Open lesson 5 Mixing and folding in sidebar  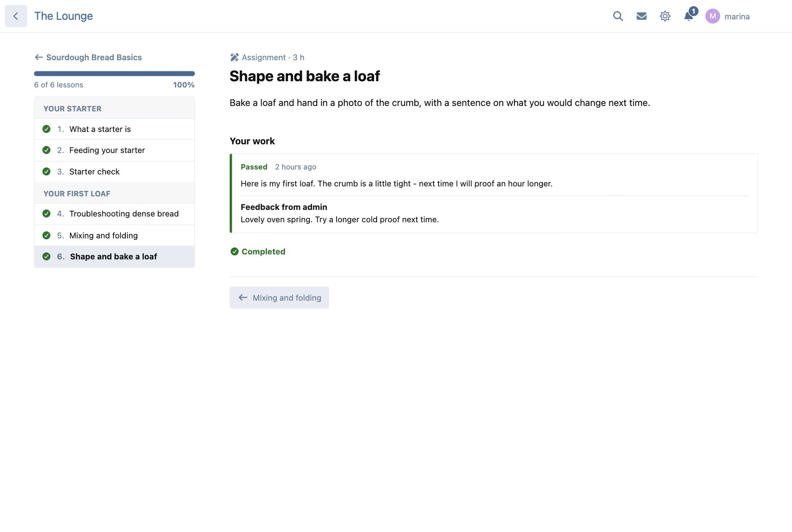pos(114,235)
